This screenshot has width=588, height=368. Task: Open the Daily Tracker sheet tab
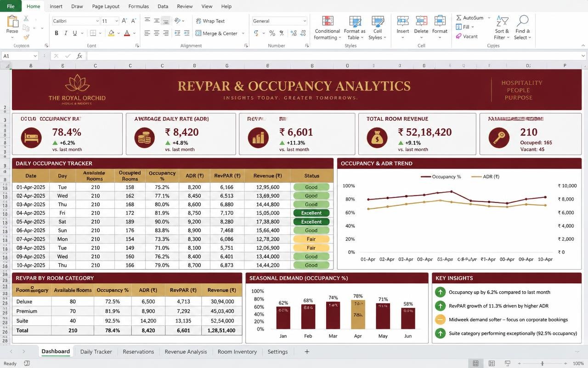coord(96,351)
